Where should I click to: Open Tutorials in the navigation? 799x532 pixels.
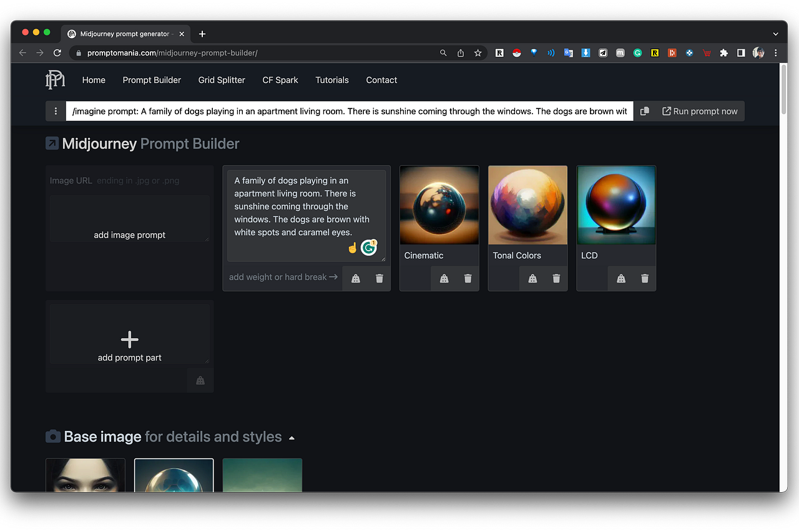[332, 80]
